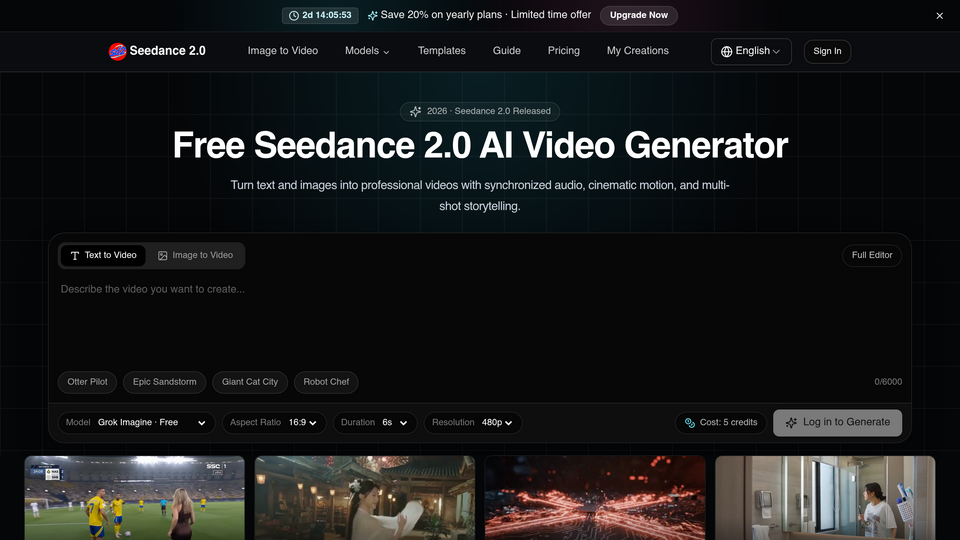Close the promotional banner

[x=939, y=16]
